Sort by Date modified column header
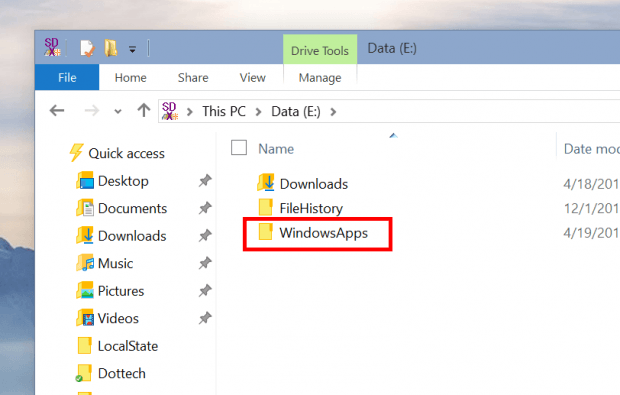 pyautogui.click(x=592, y=149)
